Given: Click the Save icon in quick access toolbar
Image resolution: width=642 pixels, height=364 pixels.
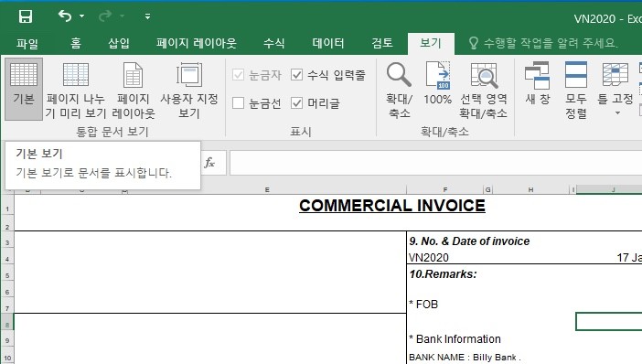Looking at the screenshot, I should (x=26, y=16).
